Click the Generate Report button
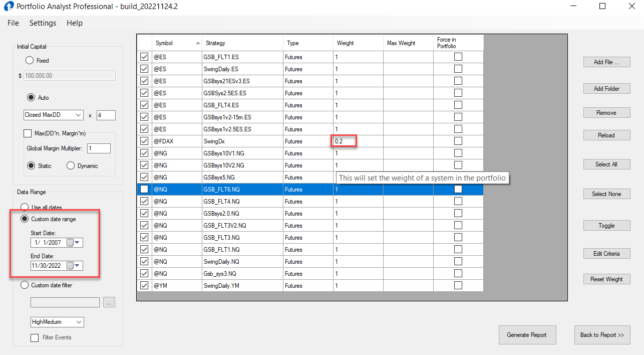 527,335
